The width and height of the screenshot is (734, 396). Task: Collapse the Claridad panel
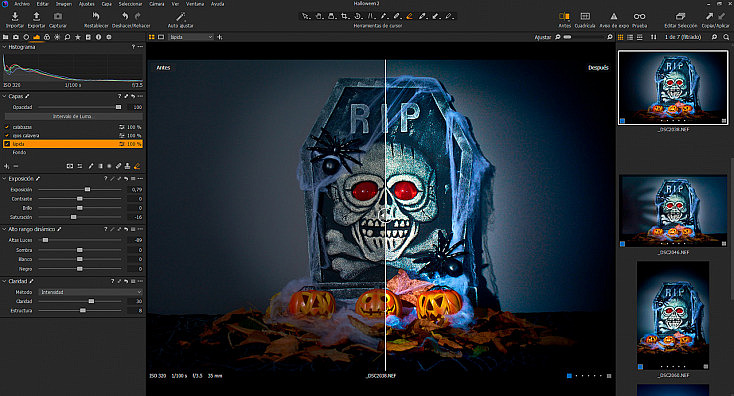pos(4,281)
